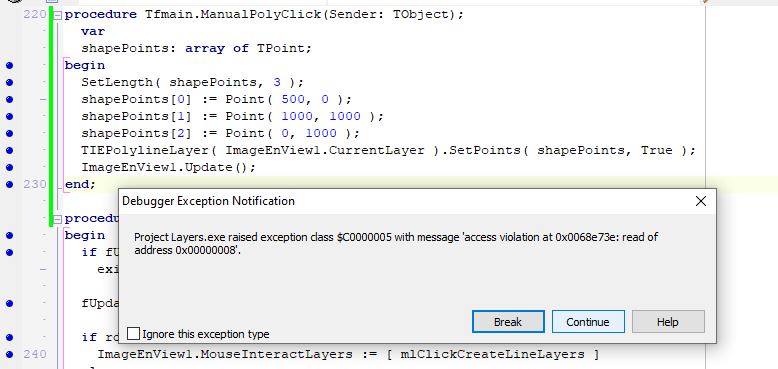Toggle breakpoint dot at line 230

click(x=9, y=184)
